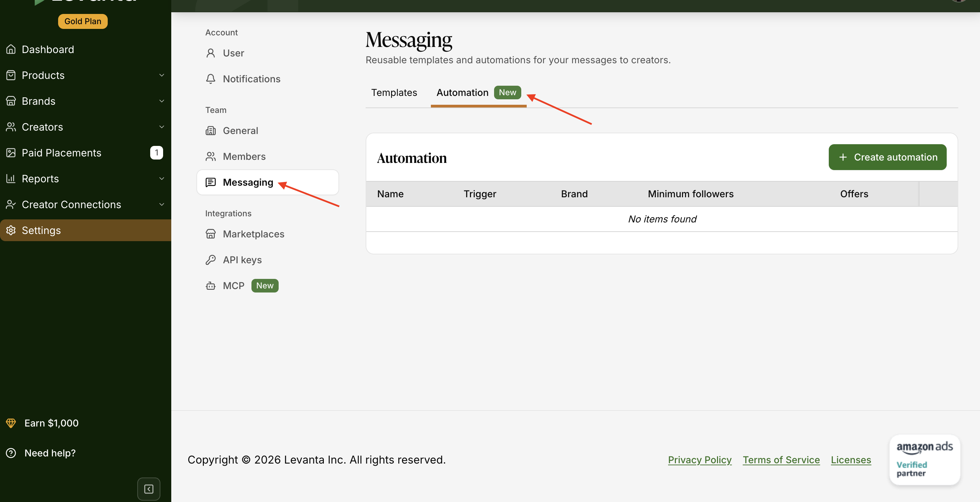
Task: Click the Notifications bell icon
Action: [x=210, y=79]
